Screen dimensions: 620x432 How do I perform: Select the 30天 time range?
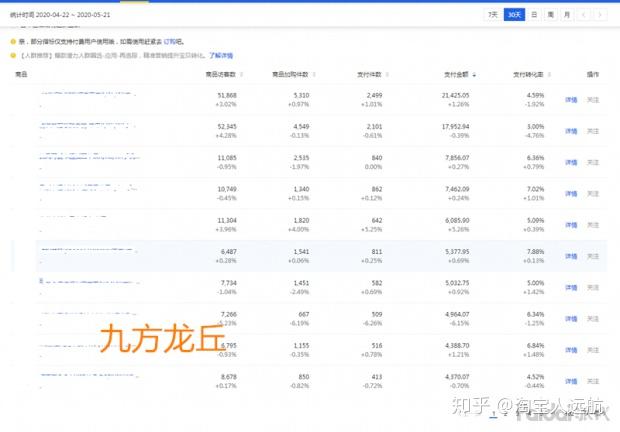click(x=514, y=15)
